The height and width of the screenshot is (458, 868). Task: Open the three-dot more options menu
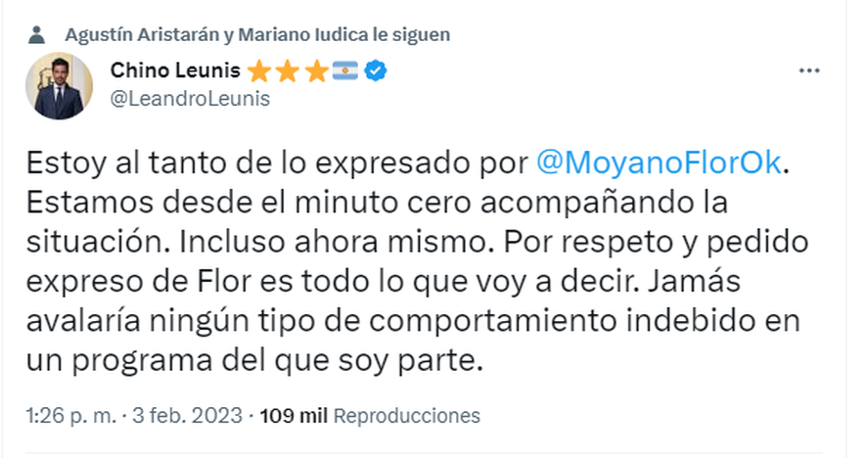[x=809, y=71]
